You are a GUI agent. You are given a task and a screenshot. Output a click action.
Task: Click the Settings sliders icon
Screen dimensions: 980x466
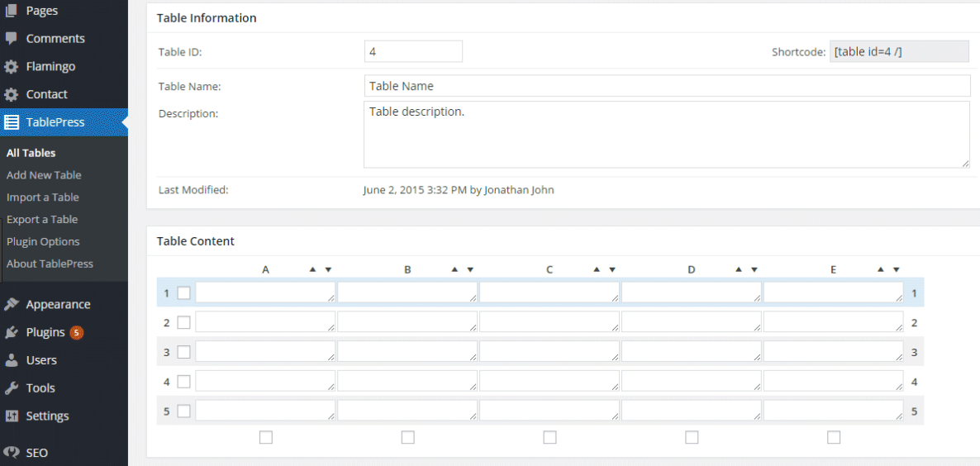coord(12,416)
